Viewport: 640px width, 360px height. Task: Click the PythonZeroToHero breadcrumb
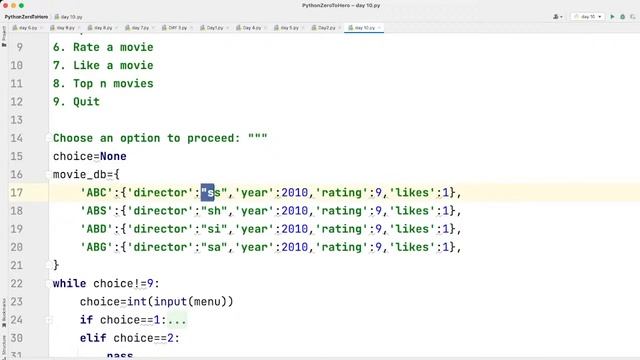[x=26, y=17]
